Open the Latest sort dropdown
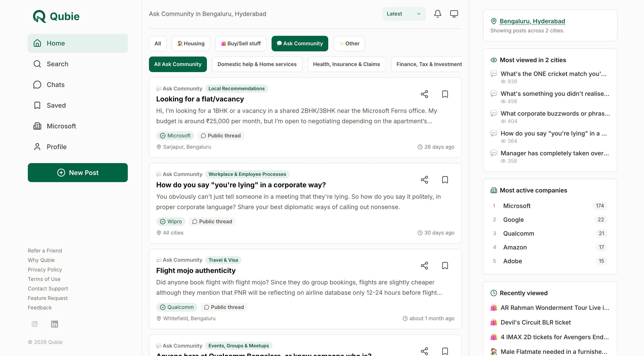 (404, 14)
